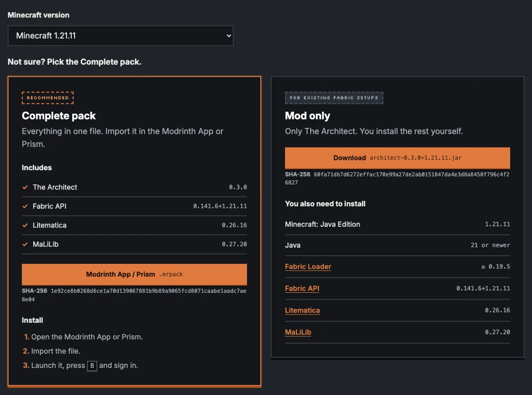The image size is (532, 395).
Task: Click the checkmark beside Fabric API
Action: point(25,206)
